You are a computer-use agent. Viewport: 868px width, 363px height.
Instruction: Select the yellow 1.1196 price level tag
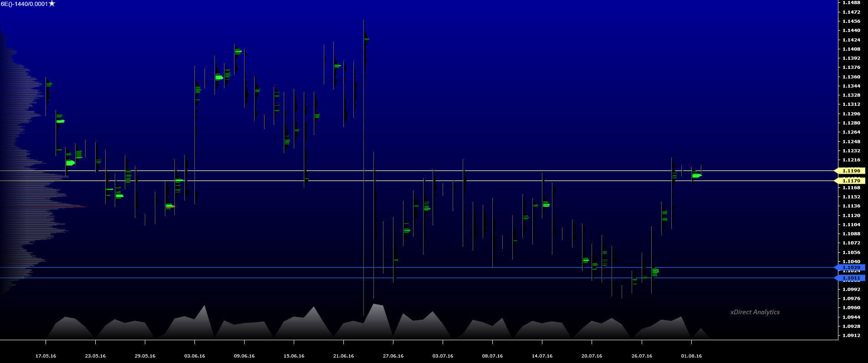tap(851, 171)
